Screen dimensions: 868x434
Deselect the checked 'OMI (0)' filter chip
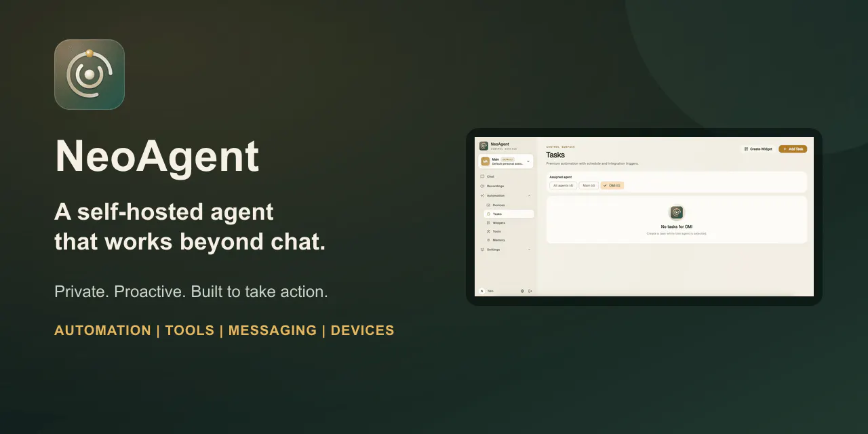pyautogui.click(x=612, y=185)
